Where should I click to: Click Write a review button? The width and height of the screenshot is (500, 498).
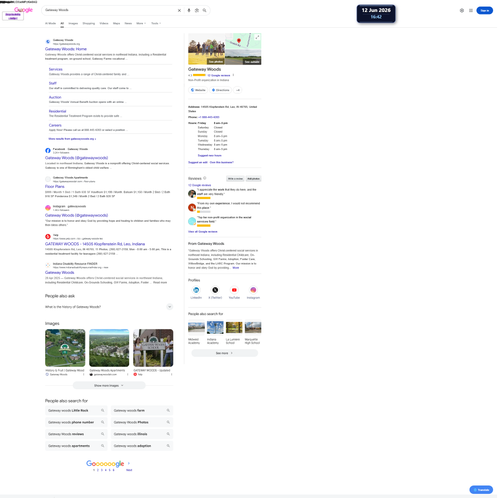point(235,179)
